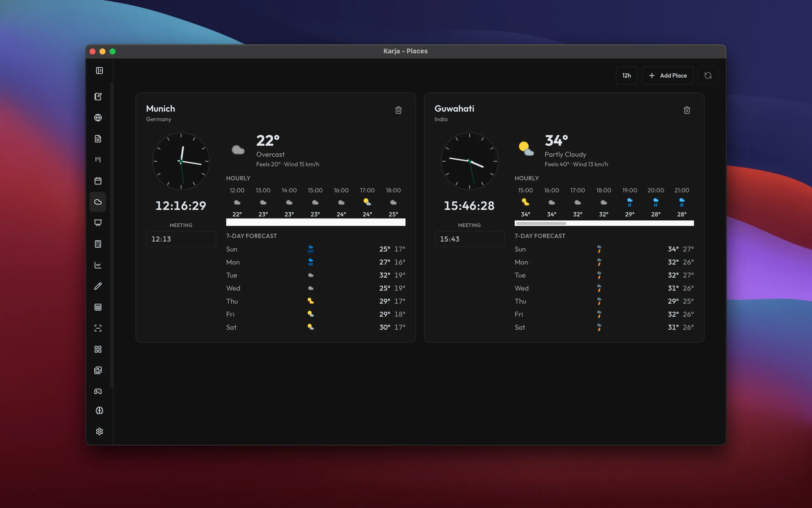Select the cloud Places sidebar icon

(x=98, y=202)
